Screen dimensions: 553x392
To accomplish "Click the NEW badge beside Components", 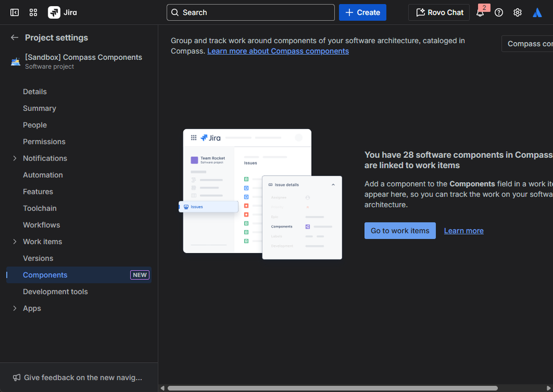I will [x=139, y=275].
